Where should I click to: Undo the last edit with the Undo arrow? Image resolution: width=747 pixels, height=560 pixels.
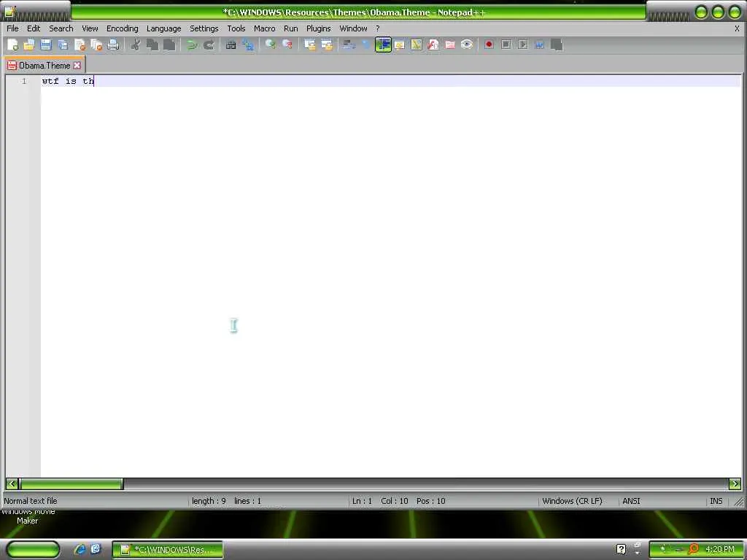point(192,44)
